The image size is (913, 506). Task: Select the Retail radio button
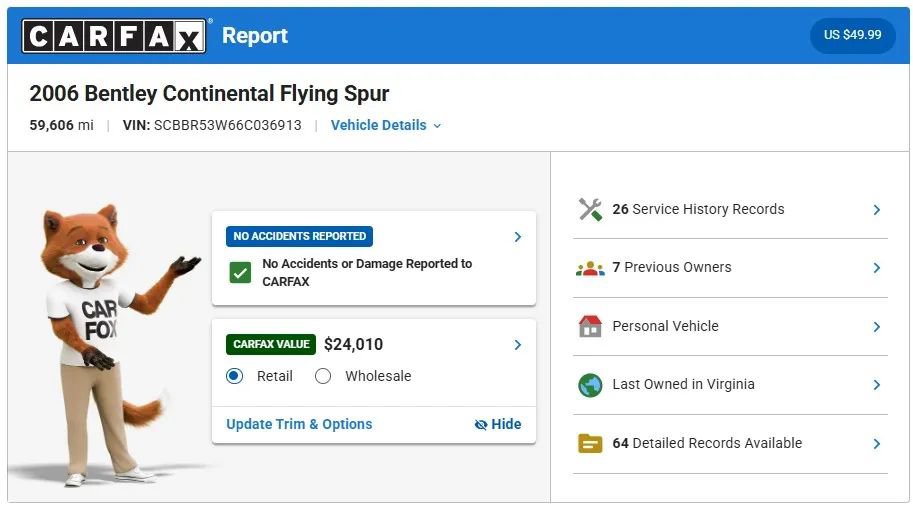pos(235,376)
